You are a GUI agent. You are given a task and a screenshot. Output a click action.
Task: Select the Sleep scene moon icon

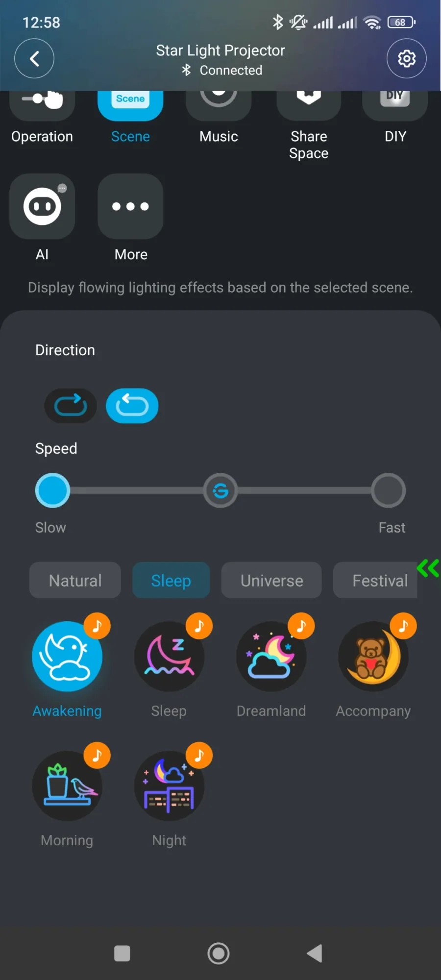[169, 656]
